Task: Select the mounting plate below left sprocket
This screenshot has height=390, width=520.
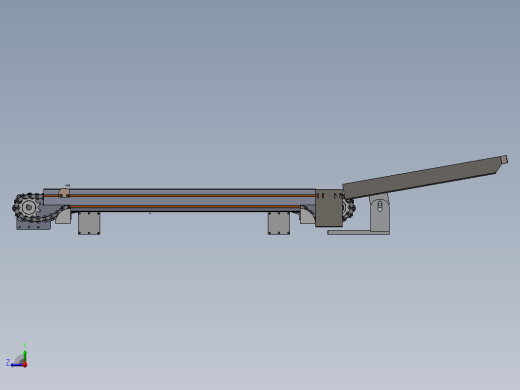Action: point(33,225)
